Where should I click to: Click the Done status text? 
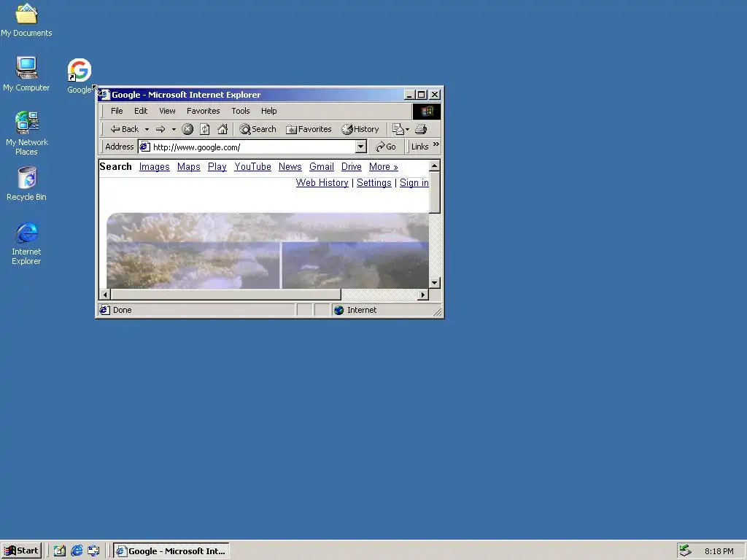point(123,310)
